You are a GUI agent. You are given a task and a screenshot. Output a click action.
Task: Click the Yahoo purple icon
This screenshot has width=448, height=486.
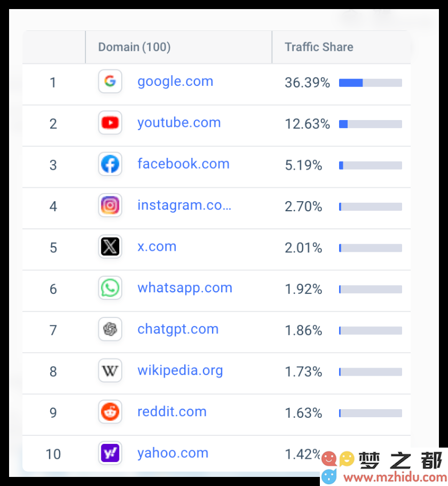110,453
